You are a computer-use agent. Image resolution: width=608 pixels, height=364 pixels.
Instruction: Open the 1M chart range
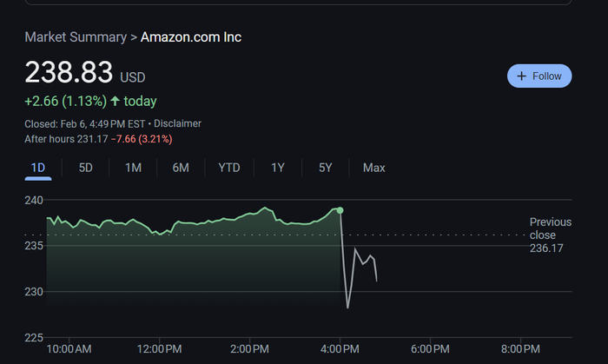[133, 168]
